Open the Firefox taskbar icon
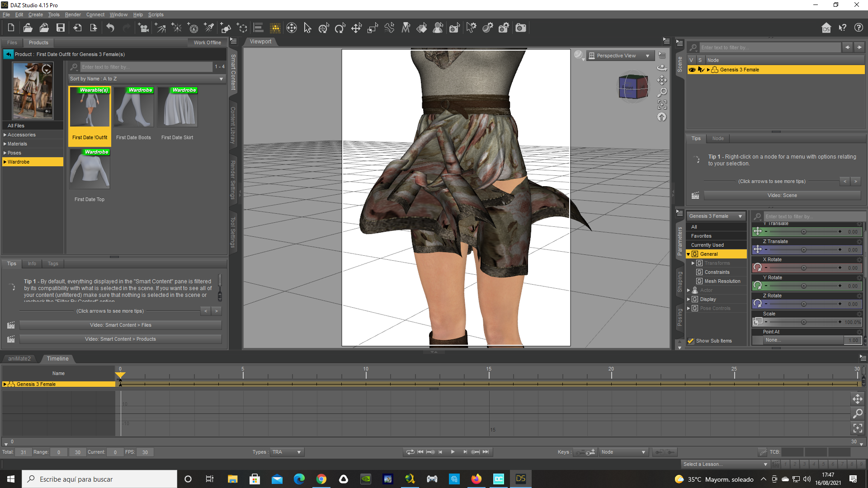This screenshot has height=488, width=868. pos(476,479)
